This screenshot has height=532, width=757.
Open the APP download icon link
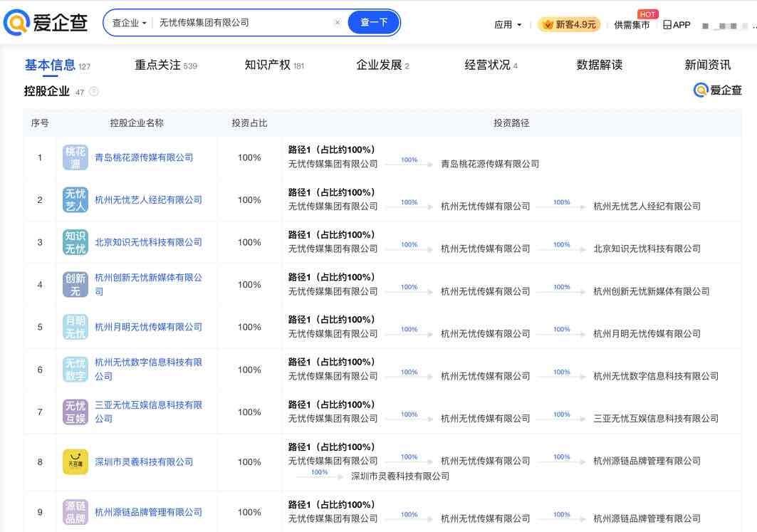677,24
